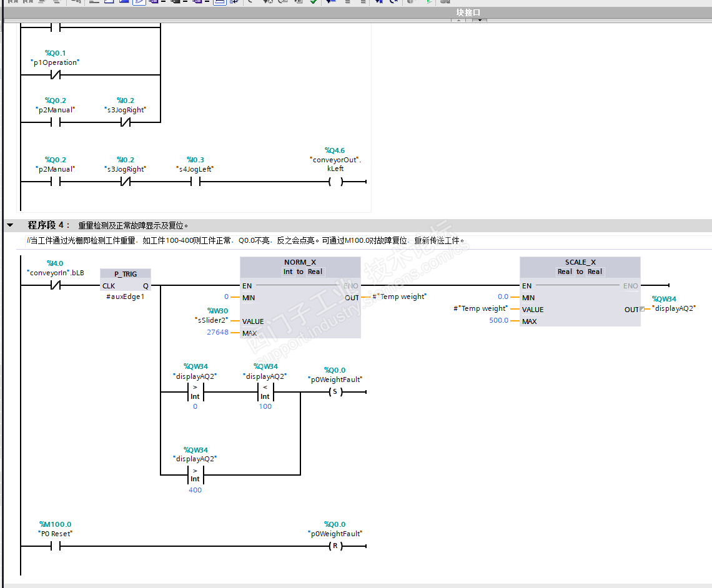Viewport: 712px width, 588px height.
Task: Click the compare value 0 under the > contact
Action: pos(195,406)
